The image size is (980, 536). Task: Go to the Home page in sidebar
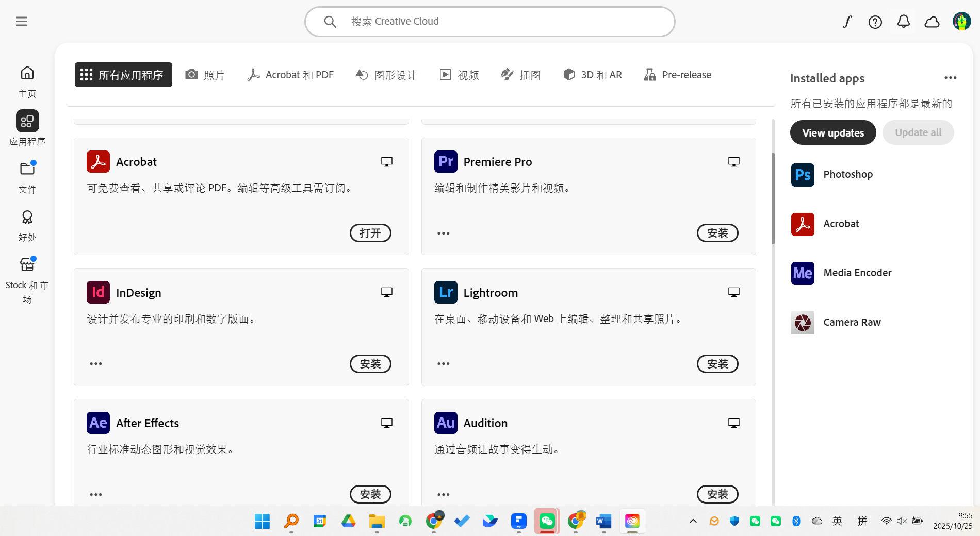coord(27,80)
